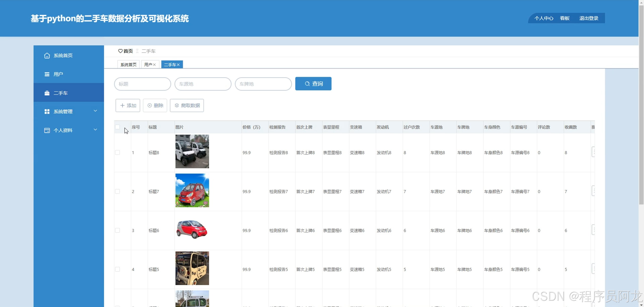Click the 查询 search button
Screen dimensions: 644x307
click(x=313, y=84)
